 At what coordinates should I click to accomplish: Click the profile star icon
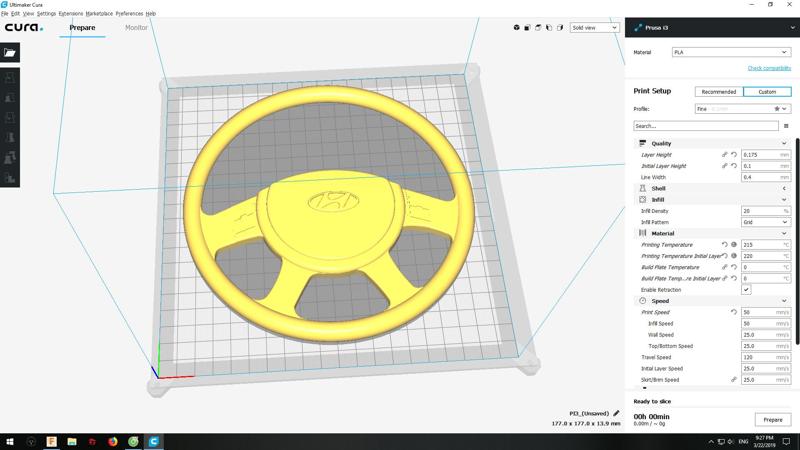[777, 109]
